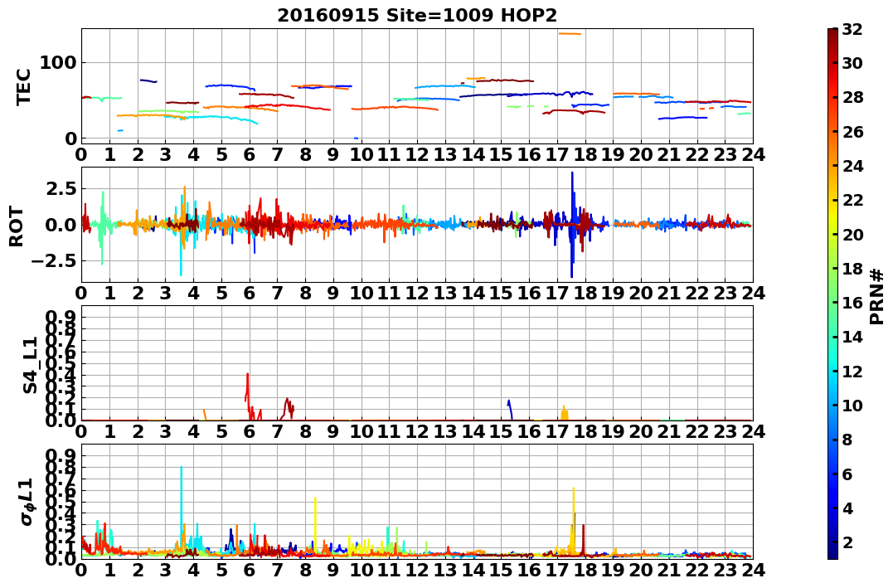This screenshot has width=893, height=588.
Task: Click the "ROT" y-axis label
Action: pos(17,226)
